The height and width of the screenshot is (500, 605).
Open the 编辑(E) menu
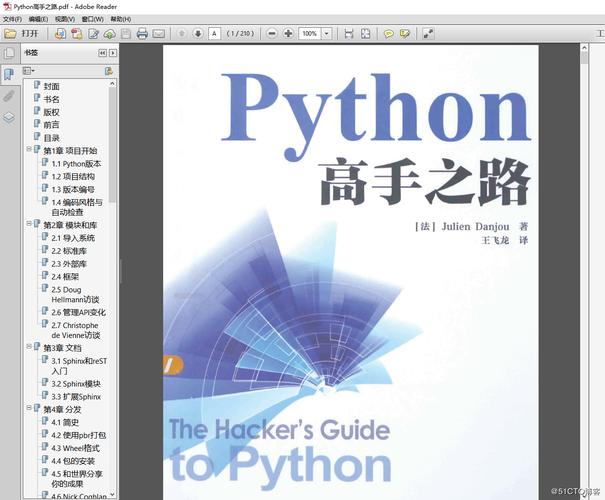39,19
